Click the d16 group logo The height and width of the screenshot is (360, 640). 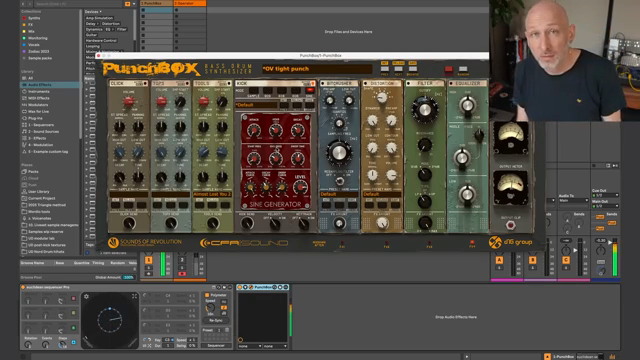coord(511,242)
